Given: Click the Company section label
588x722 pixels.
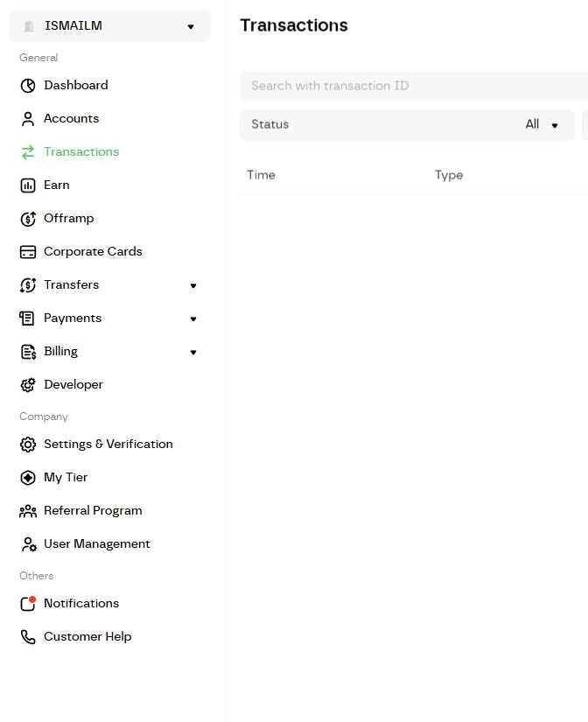Looking at the screenshot, I should (x=44, y=417).
